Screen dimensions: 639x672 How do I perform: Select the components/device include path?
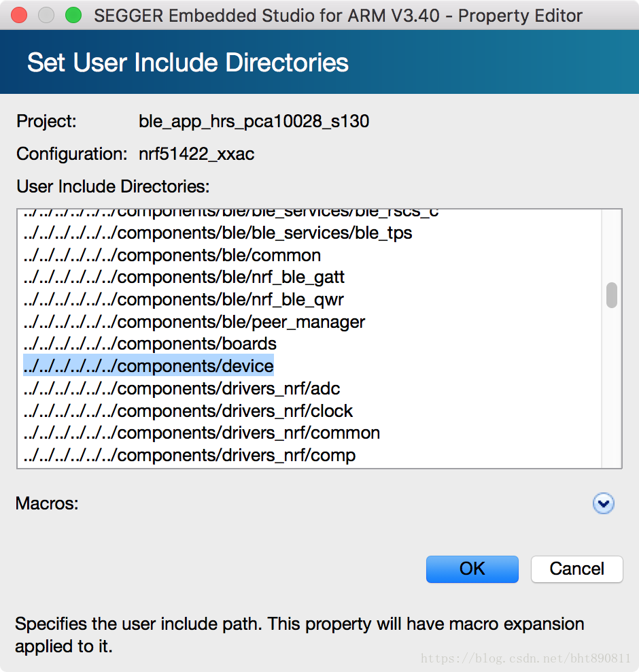tap(148, 366)
